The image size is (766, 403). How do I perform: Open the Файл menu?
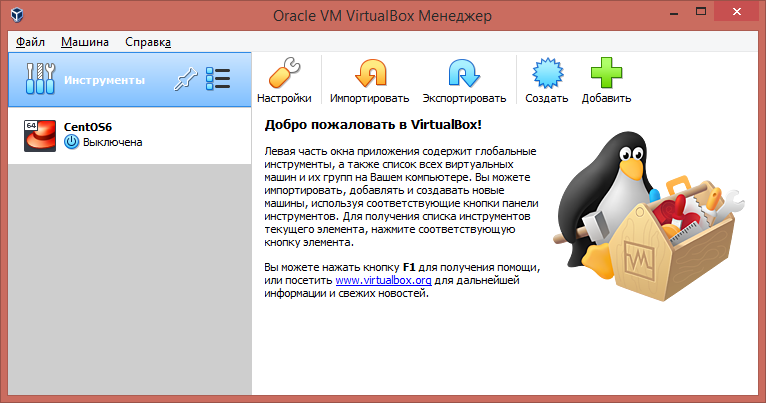(x=30, y=42)
